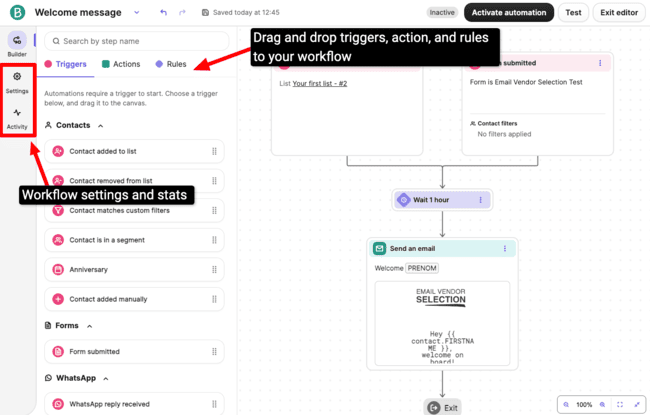Image resolution: width=650 pixels, height=415 pixels.
Task: Click the Contact filters label
Action: (497, 124)
